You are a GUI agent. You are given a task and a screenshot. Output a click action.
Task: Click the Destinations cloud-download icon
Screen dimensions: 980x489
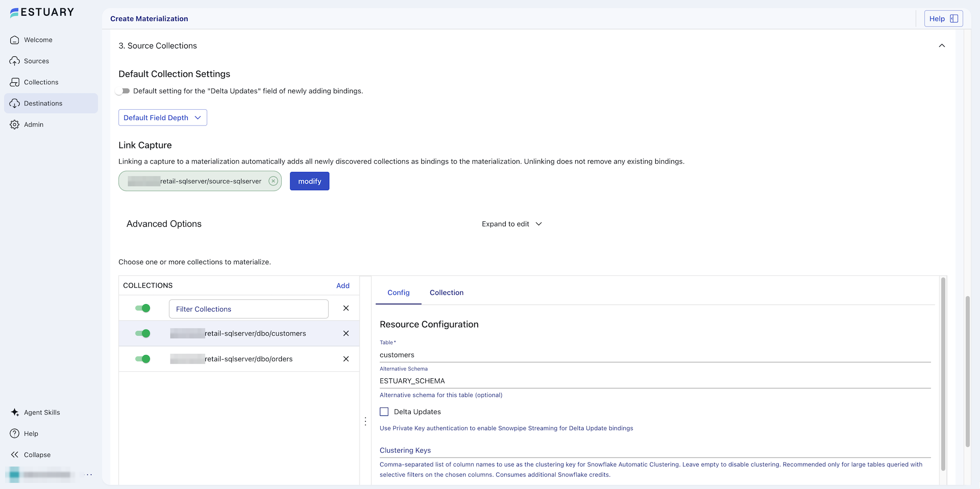pos(15,103)
